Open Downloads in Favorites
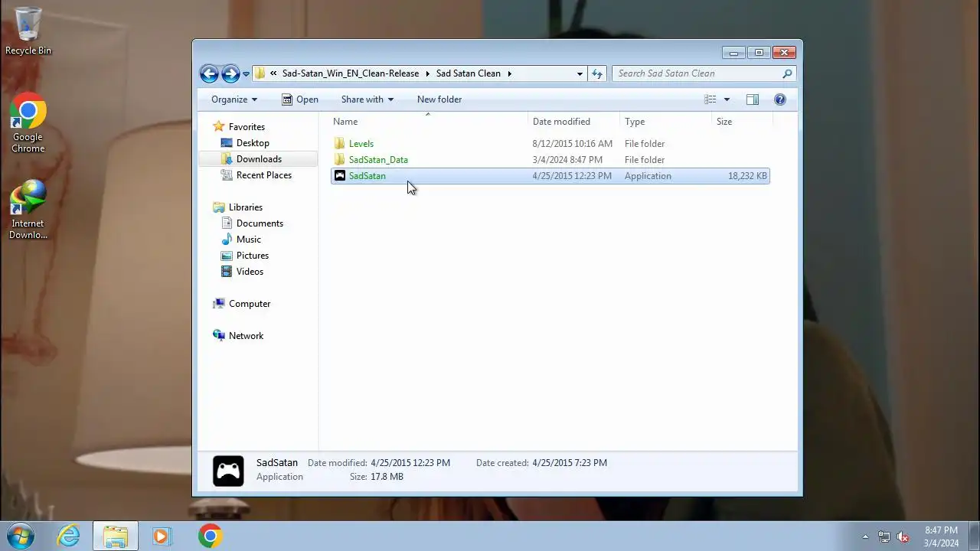 [x=259, y=159]
